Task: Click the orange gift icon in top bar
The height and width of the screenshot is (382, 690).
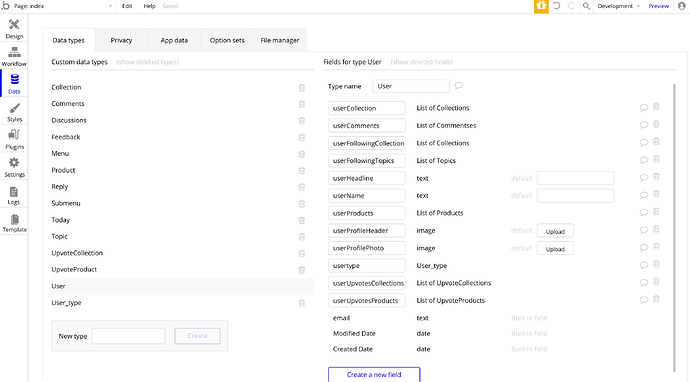Action: [x=541, y=6]
